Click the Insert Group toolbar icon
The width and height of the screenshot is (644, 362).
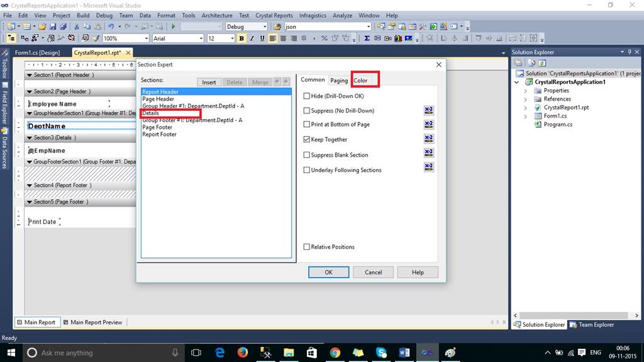click(377, 38)
